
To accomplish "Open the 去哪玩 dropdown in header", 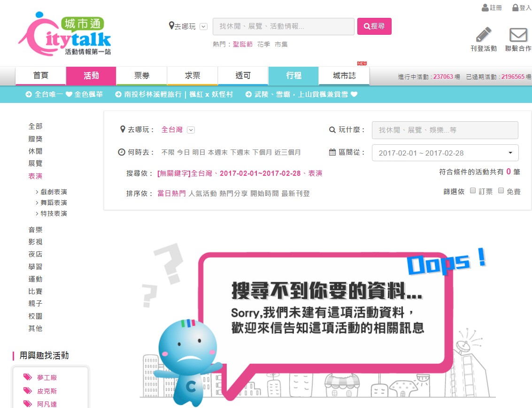I will point(203,27).
